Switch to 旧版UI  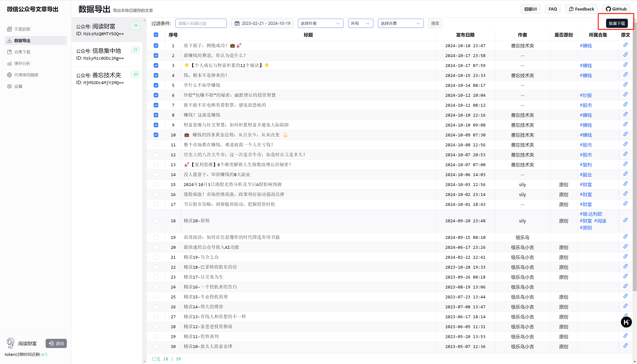(530, 9)
